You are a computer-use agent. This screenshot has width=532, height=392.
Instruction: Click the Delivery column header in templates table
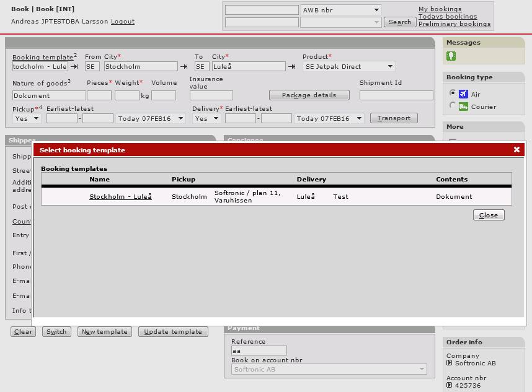point(311,179)
